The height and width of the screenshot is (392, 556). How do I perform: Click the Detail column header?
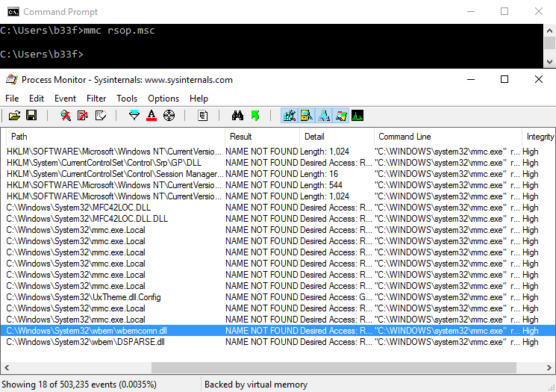337,137
